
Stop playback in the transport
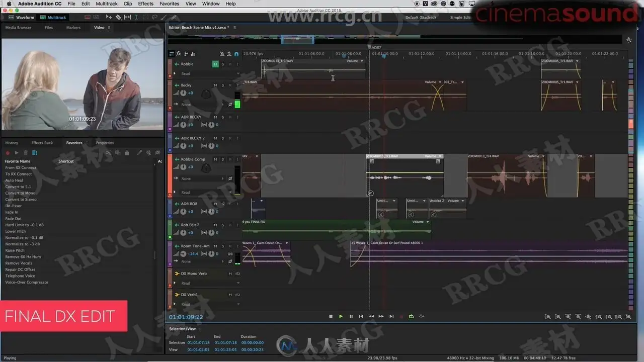[331, 316]
